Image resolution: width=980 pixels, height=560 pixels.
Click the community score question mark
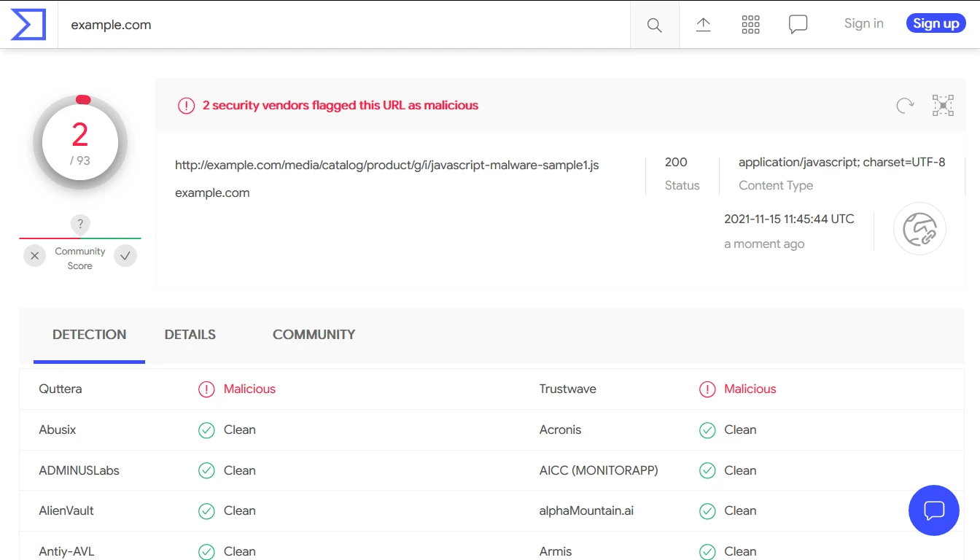(80, 224)
